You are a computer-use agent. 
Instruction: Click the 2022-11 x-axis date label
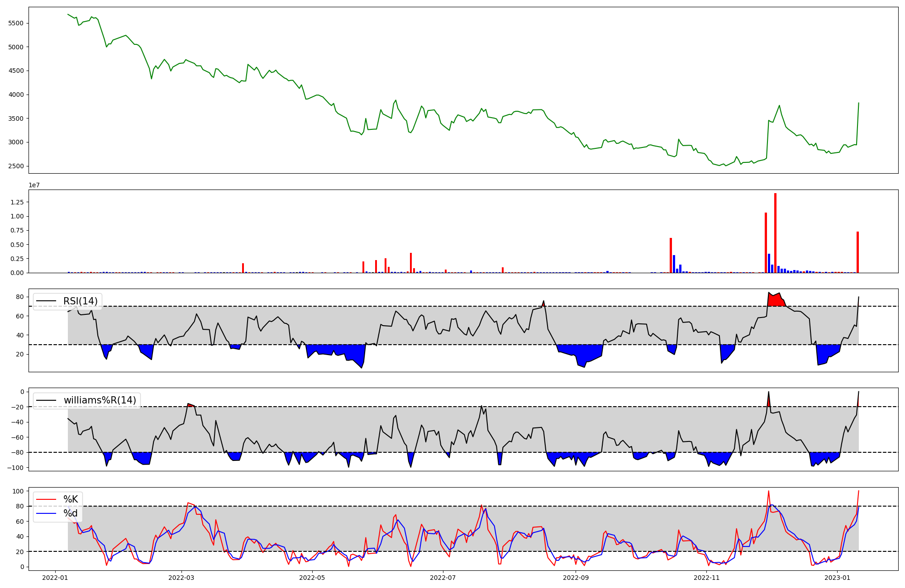[706, 578]
